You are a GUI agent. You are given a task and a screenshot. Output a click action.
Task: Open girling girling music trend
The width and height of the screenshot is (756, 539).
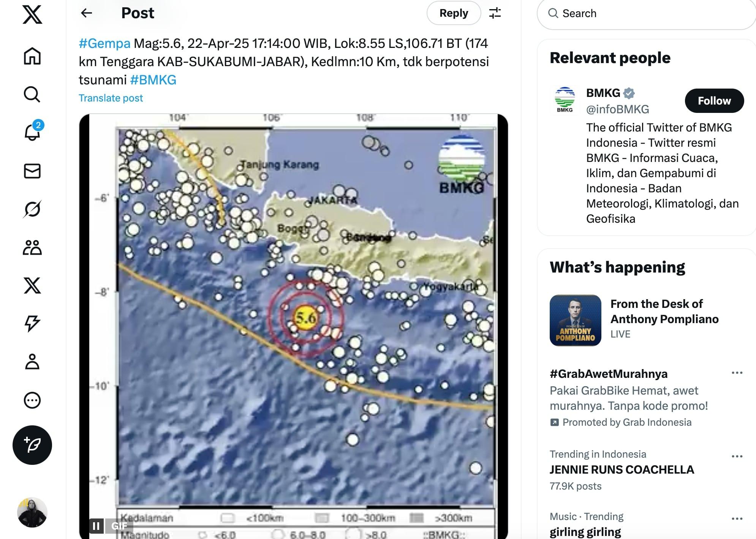click(x=585, y=532)
